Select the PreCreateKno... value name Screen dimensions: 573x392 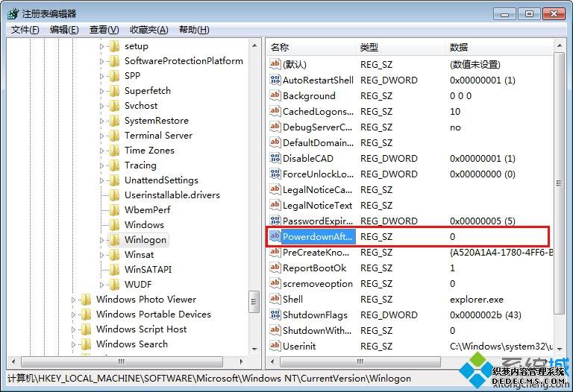coord(316,252)
